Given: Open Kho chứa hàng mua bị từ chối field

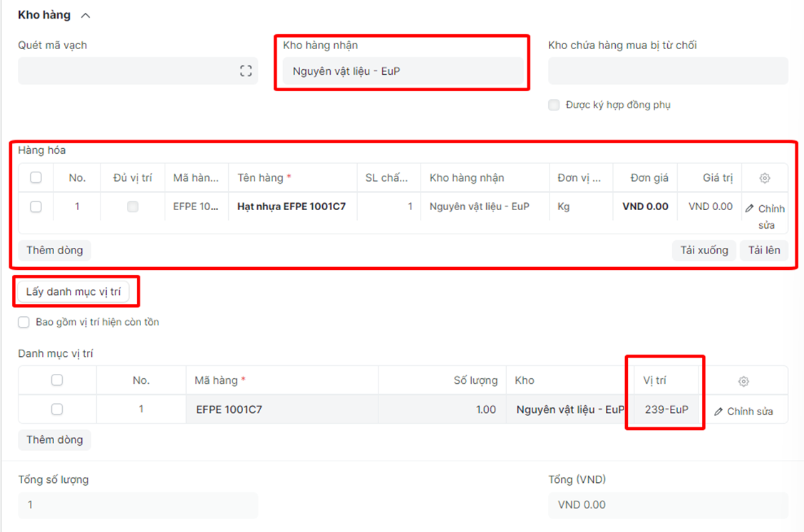Looking at the screenshot, I should coord(668,71).
